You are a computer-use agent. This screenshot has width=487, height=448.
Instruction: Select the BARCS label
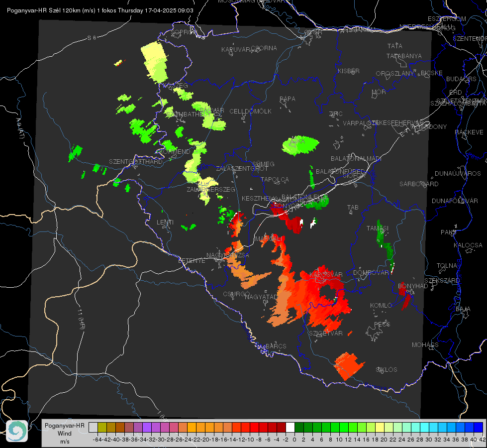(x=276, y=346)
